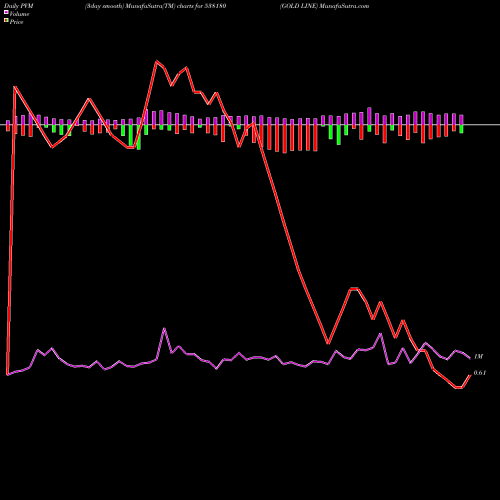Click the '(3day smooth) MunafaSutra(TM) charts' heading

155,6
